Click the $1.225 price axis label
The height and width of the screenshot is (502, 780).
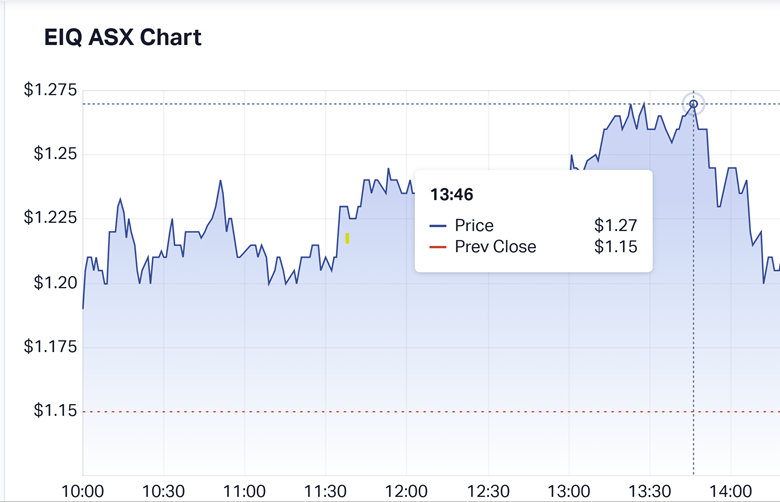pyautogui.click(x=50, y=218)
